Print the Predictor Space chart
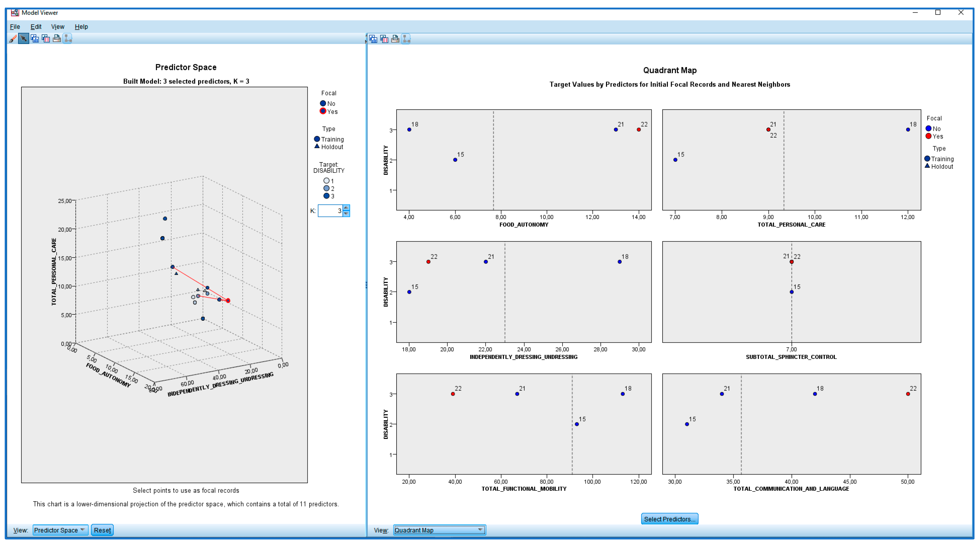Screen dimensions: 980x546 [x=57, y=39]
